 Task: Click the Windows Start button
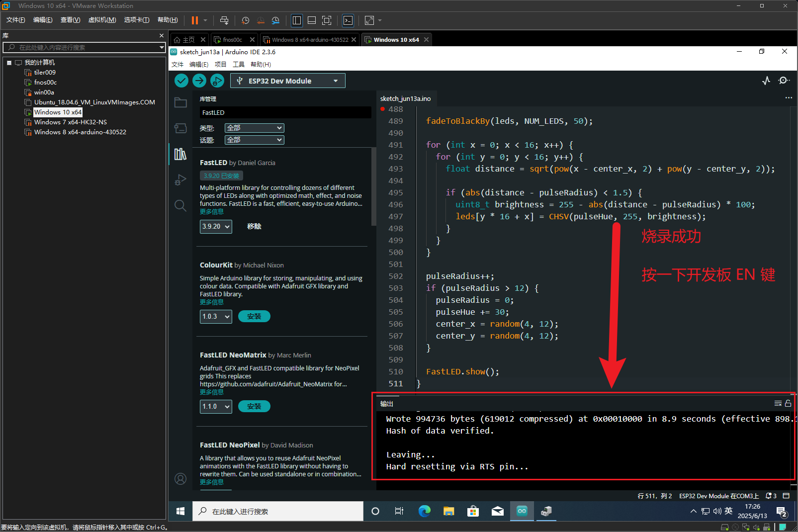[180, 511]
